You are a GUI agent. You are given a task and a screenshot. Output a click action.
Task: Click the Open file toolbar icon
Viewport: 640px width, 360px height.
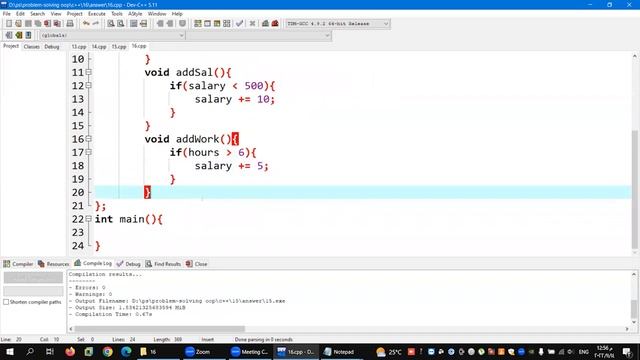click(x=18, y=24)
